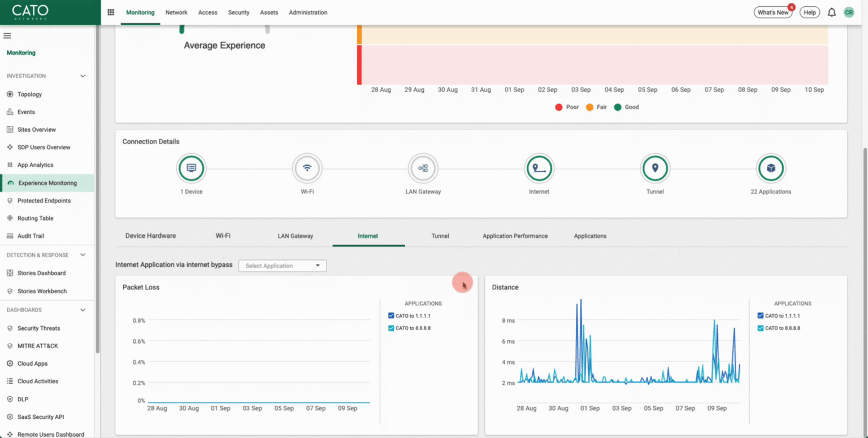The height and width of the screenshot is (438, 868).
Task: Select the 22 Applications cube icon
Action: coord(771,168)
